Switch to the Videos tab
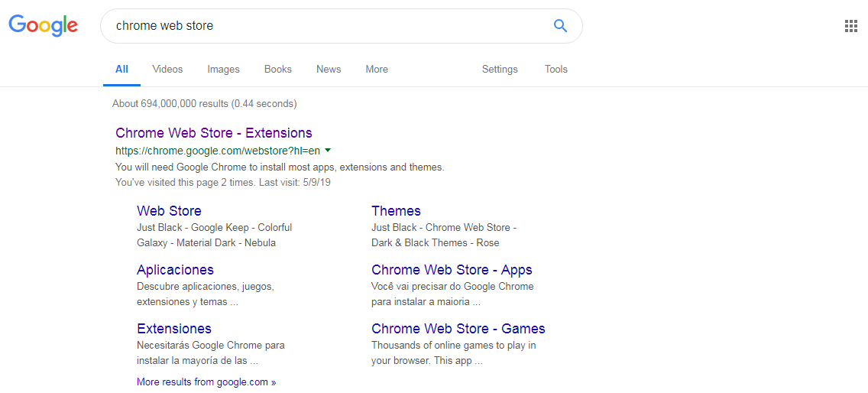 (167, 70)
